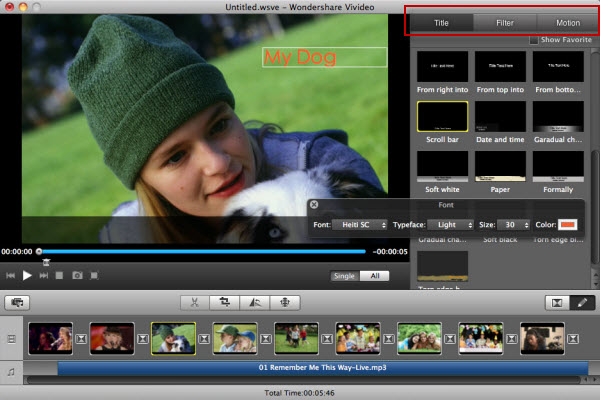
Task: Select the 01 Remember Me This Way-Live.mp3 audio track
Action: (x=323, y=368)
